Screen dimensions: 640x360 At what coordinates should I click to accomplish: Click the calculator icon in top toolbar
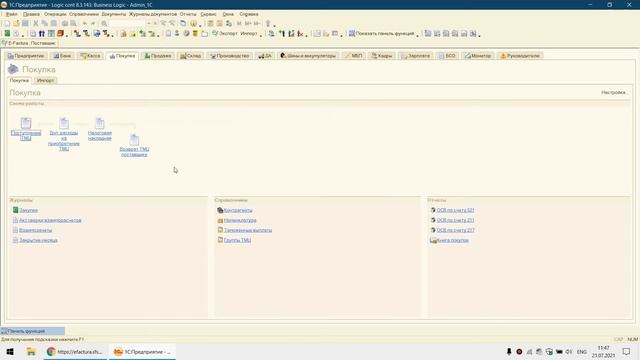tap(210, 24)
